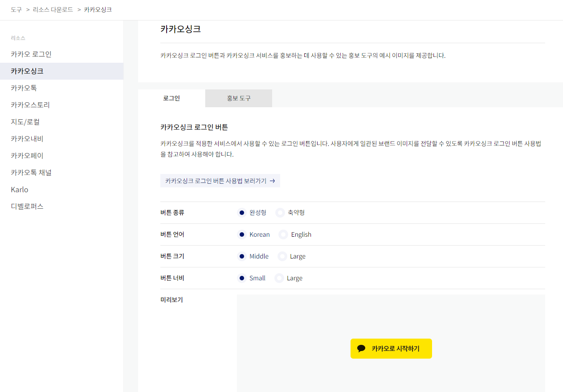Open 지도/로컬 in the sidebar
Image resolution: width=563 pixels, height=392 pixels.
61,122
